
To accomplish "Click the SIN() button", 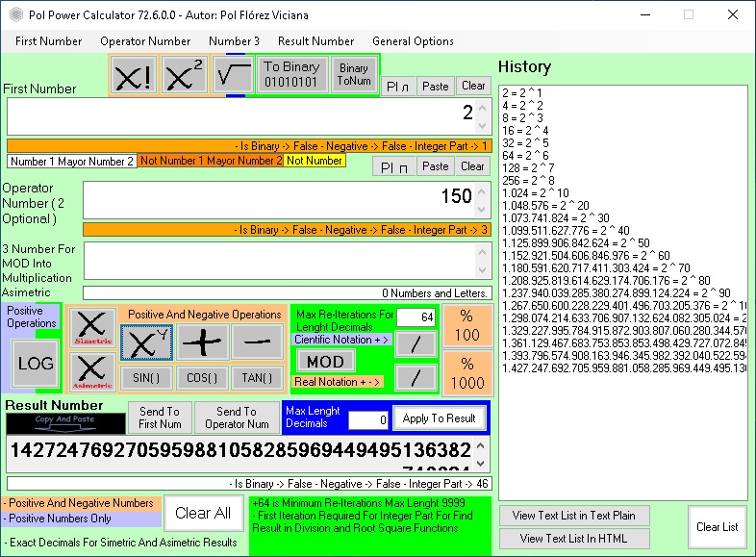I will coord(146,378).
